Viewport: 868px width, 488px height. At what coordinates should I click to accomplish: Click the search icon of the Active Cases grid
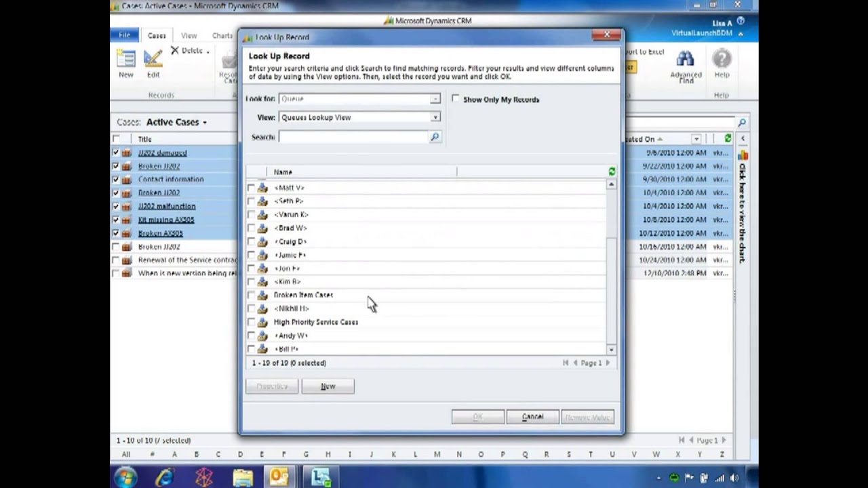click(742, 123)
